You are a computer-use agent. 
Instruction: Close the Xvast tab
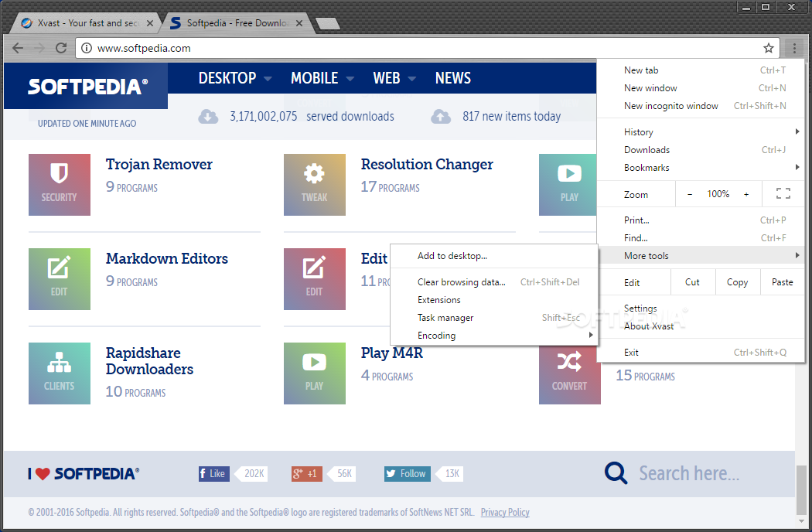pos(150,23)
